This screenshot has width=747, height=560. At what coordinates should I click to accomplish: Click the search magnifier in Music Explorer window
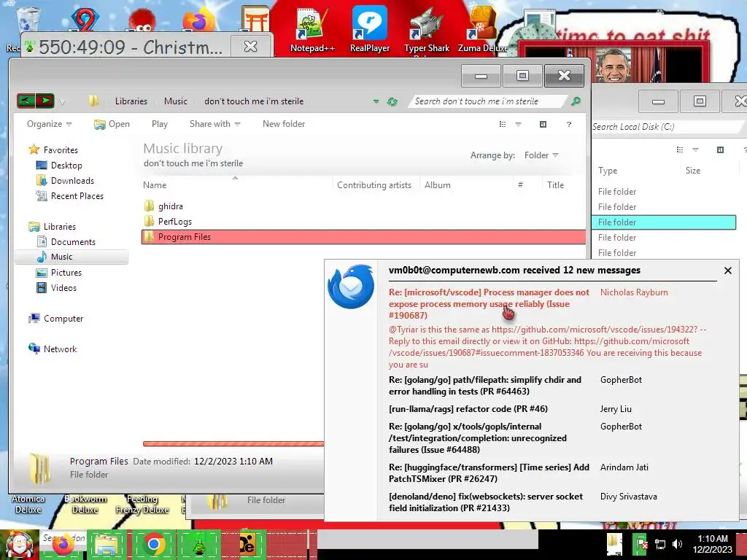[576, 101]
